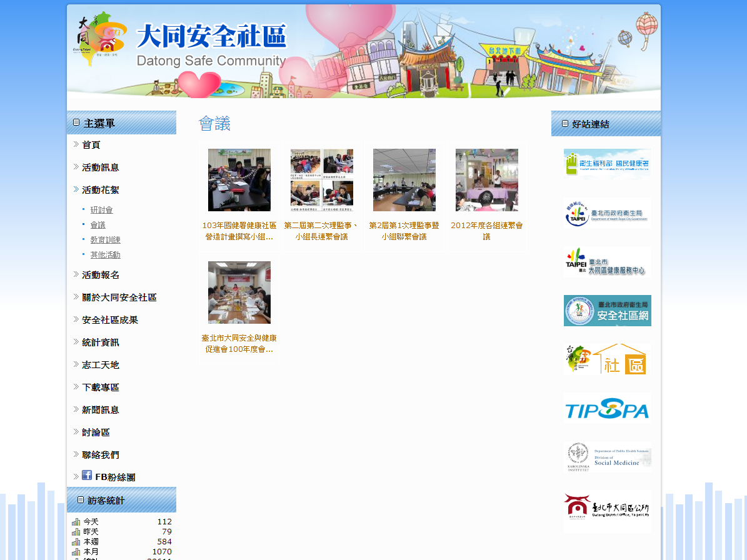
Task: Expand 關於大同安全社區 in the main menu
Action: [x=119, y=297]
